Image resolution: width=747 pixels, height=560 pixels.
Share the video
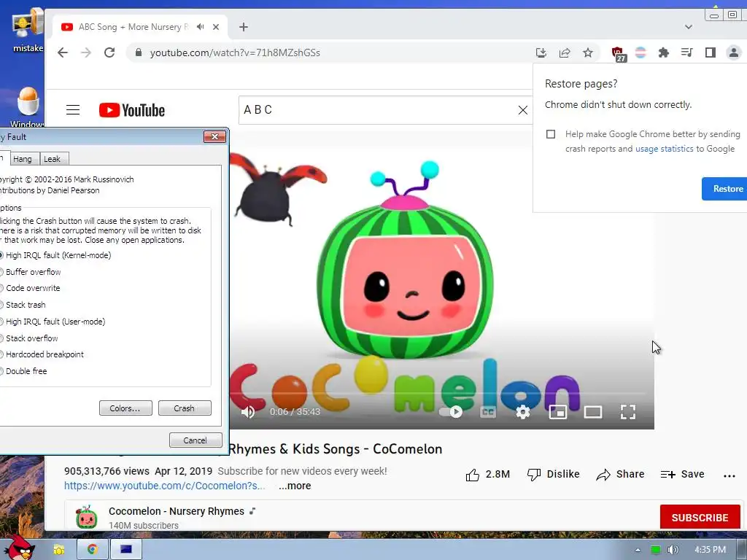pyautogui.click(x=620, y=474)
